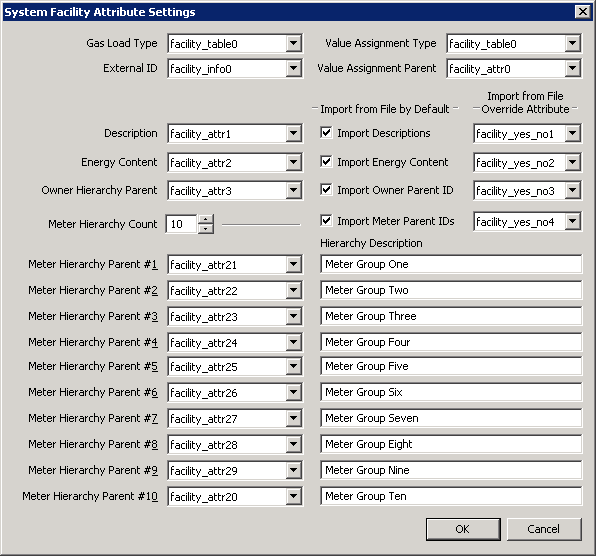The height and width of the screenshot is (556, 596).
Task: Click the Owner Hierarchy Parent label
Action: pos(99,190)
